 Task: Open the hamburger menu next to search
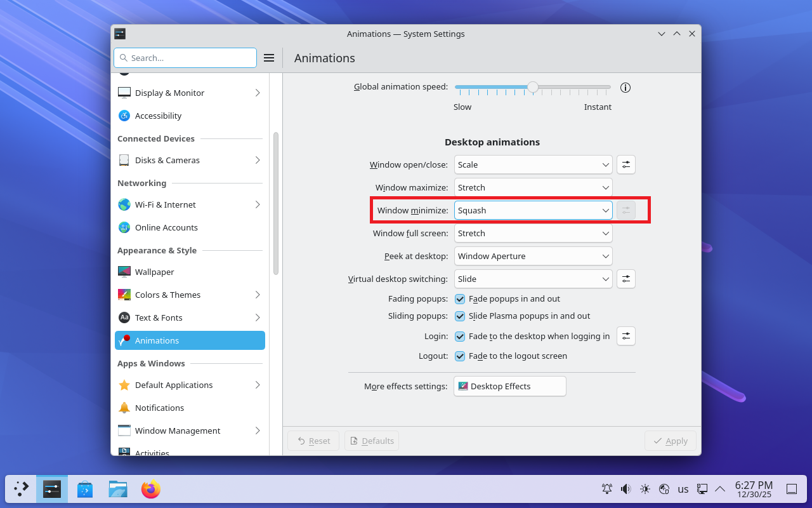coord(269,58)
